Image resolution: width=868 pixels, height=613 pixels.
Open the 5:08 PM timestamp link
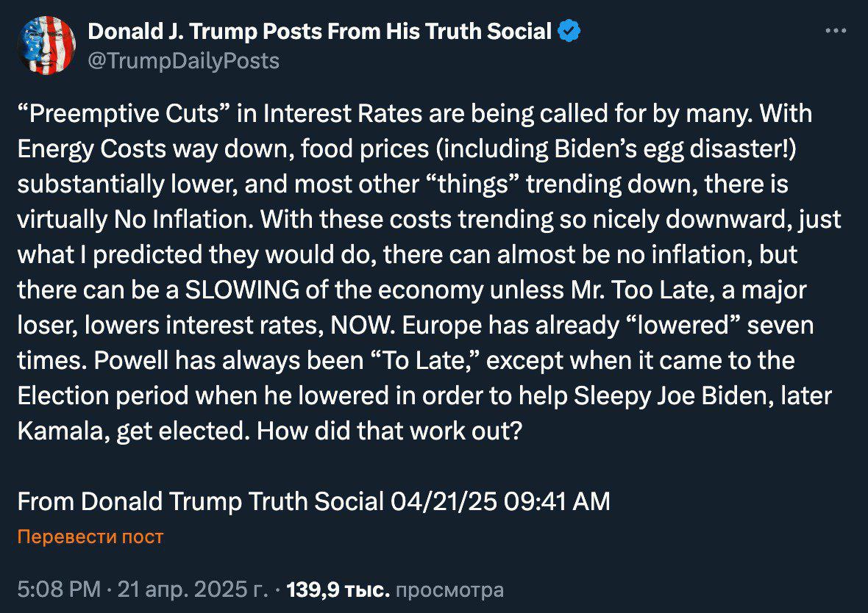(x=60, y=589)
